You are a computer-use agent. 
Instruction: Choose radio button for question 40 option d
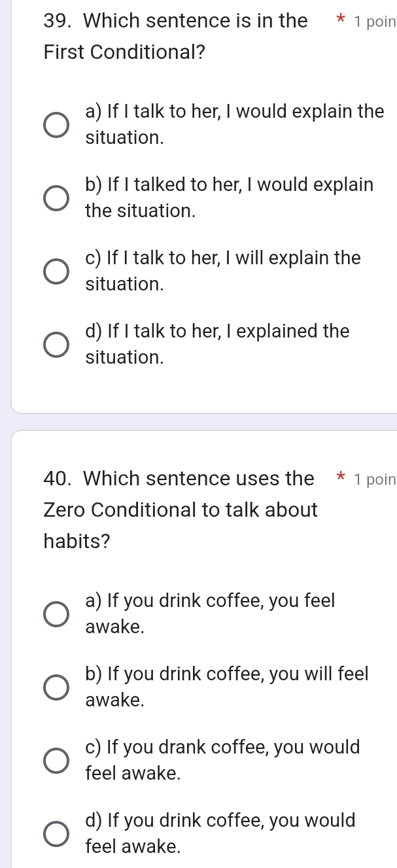pos(55,834)
